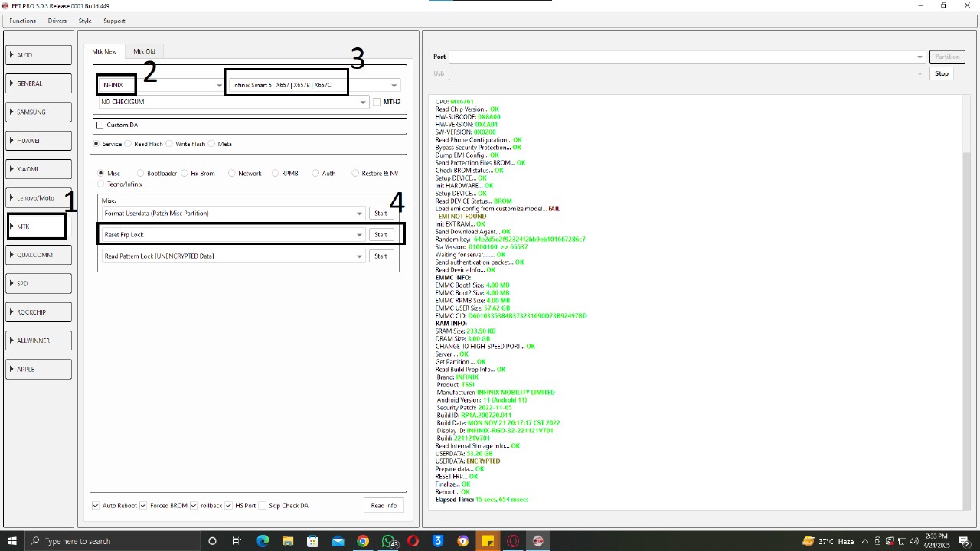Open the ROCKCHIP sidebar section
The image size is (980, 551).
pos(39,312)
